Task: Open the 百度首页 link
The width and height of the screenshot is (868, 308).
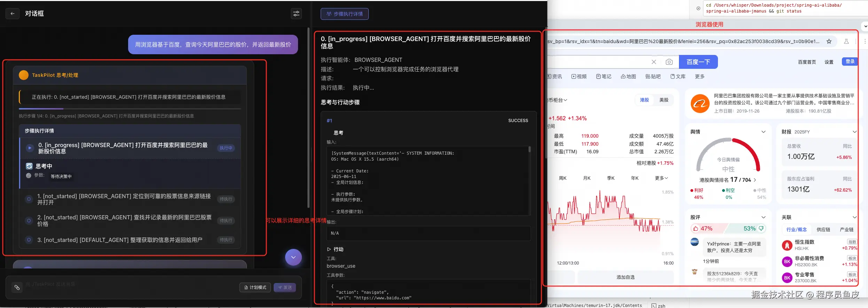Action: [x=807, y=62]
